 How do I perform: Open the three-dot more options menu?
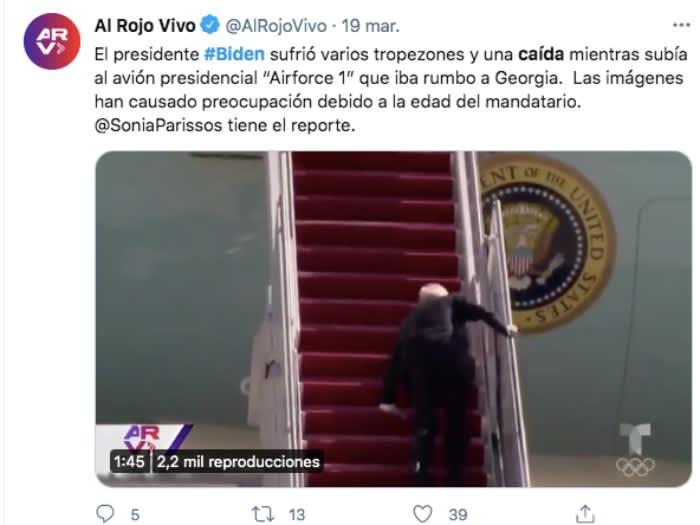click(x=681, y=25)
